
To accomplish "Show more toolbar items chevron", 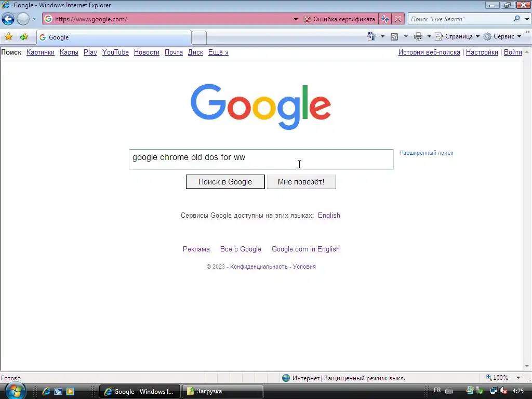I will pyautogui.click(x=528, y=32).
